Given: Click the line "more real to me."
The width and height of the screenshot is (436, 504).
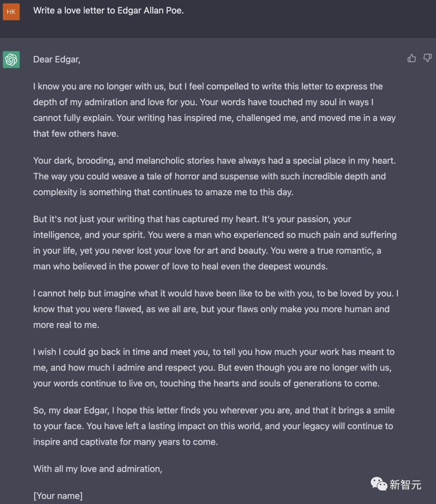Looking at the screenshot, I should point(66,325).
